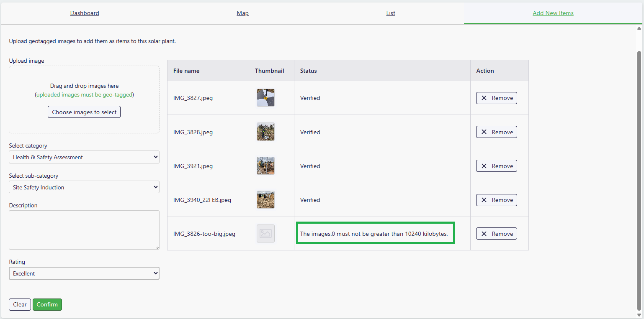Remove the IMG_3940_22FEB.jpeg upload
This screenshot has width=644, height=319.
pyautogui.click(x=496, y=200)
